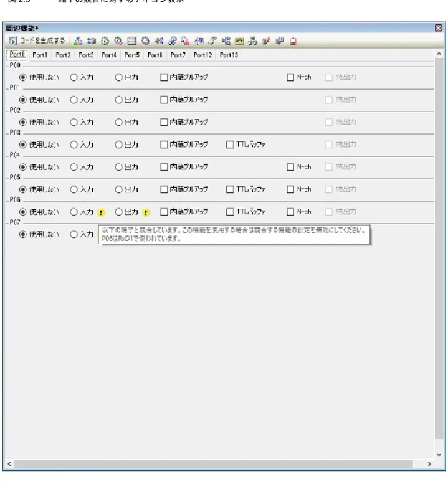Viewport: 448px width, 494px height.
Task: Click the horizontal scrollbar left arrow
Action: pos(9,463)
